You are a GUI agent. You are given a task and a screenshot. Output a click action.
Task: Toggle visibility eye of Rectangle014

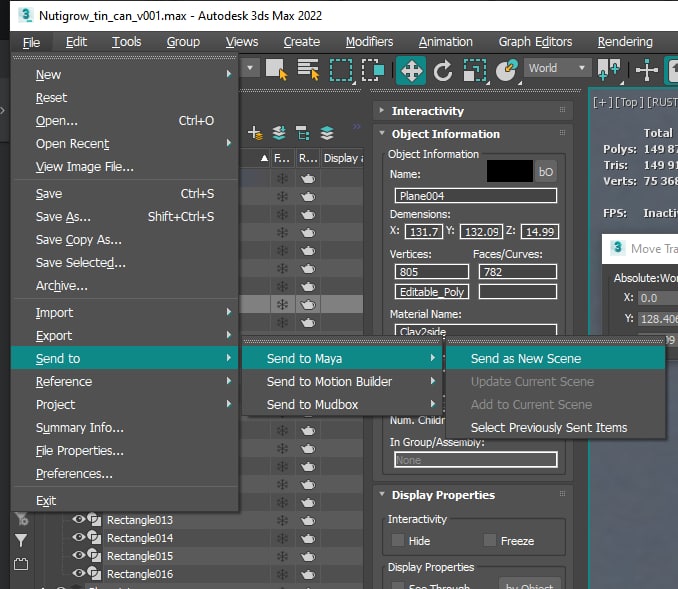click(x=78, y=537)
